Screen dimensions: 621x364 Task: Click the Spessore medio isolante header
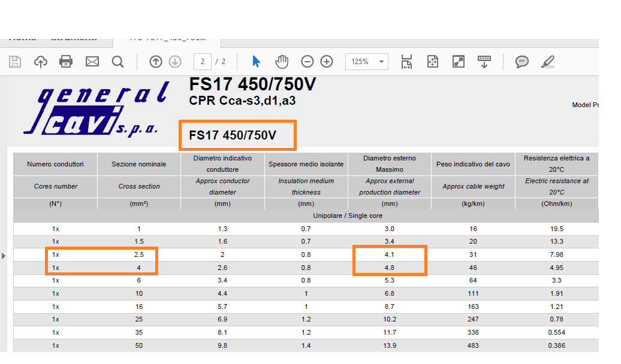306,164
